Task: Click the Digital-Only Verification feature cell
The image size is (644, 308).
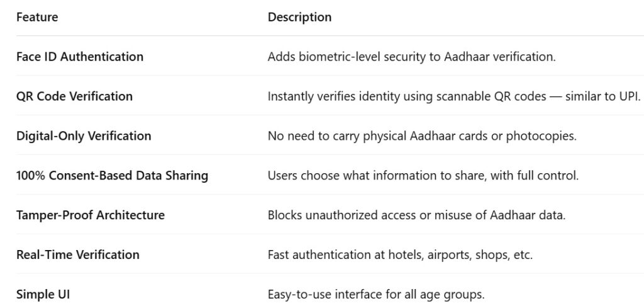Action: (84, 136)
